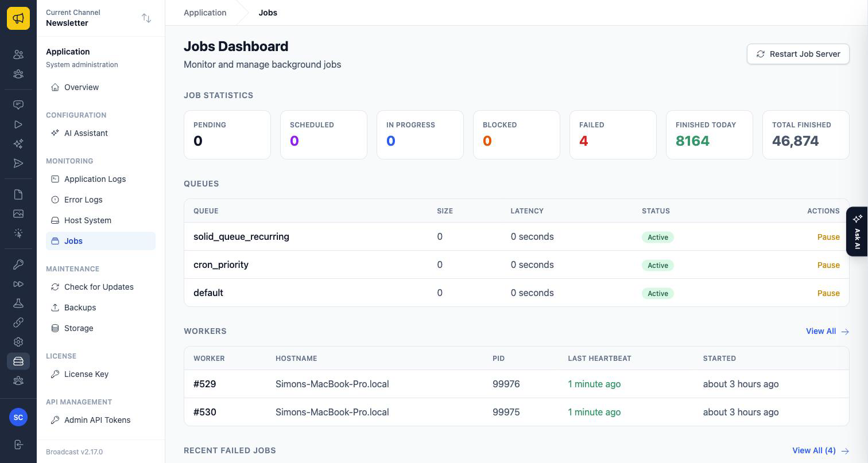This screenshot has width=868, height=463.
Task: Click View All (4) failed jobs
Action: tap(820, 450)
